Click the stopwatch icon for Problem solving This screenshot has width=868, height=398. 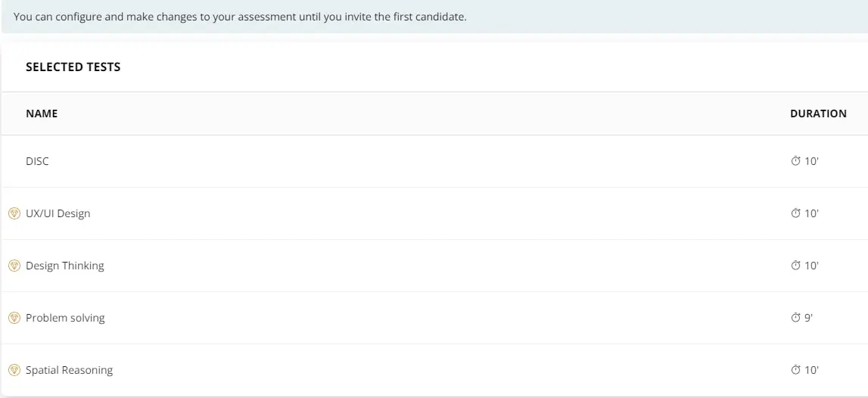point(795,318)
